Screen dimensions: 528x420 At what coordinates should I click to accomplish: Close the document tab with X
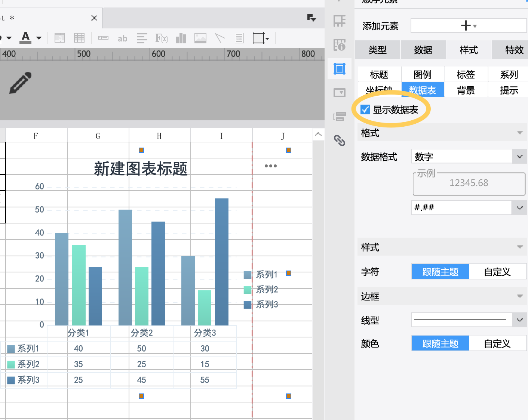[94, 18]
